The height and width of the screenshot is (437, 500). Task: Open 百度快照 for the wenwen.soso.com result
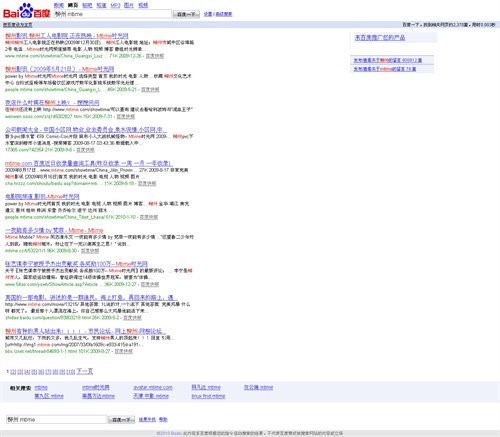click(x=126, y=116)
